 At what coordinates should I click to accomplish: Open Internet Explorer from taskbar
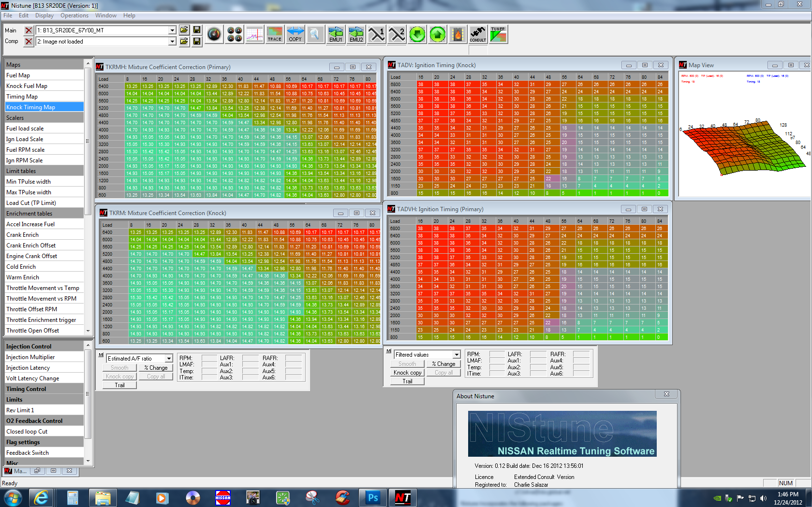pos(42,497)
